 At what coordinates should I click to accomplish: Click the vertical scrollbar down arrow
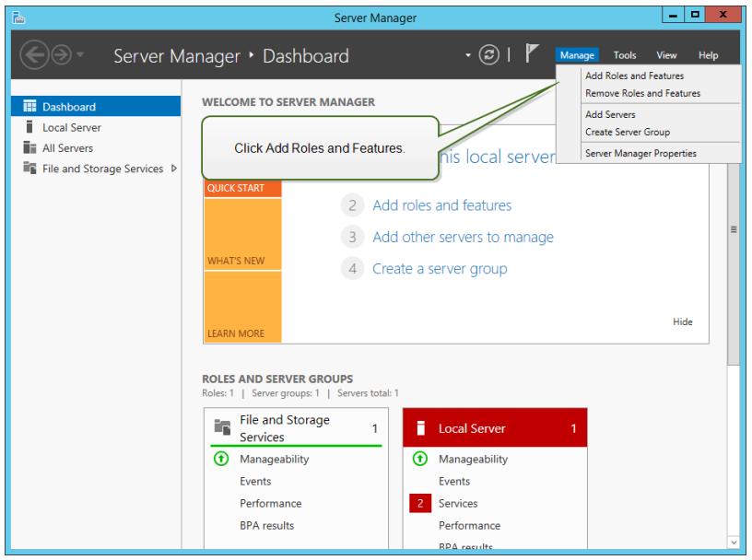click(734, 542)
